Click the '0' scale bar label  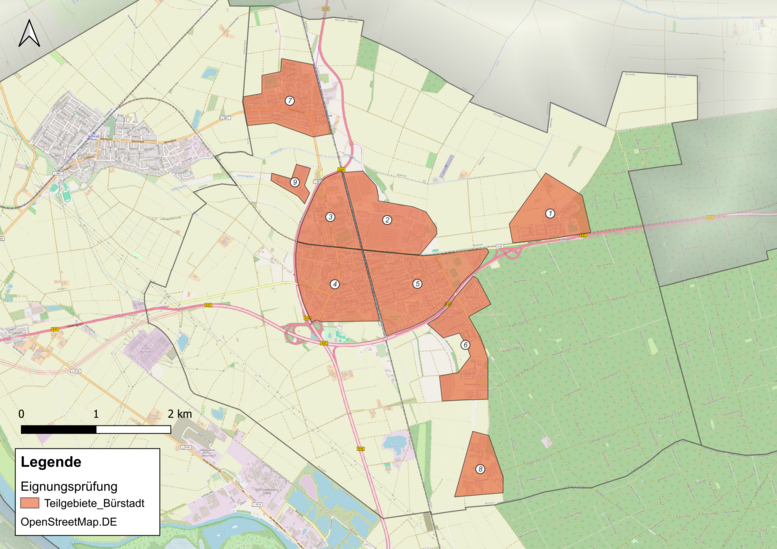(22, 413)
